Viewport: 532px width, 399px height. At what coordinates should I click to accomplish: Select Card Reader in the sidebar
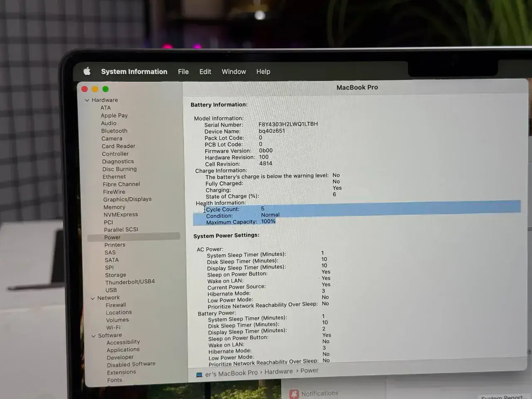118,146
